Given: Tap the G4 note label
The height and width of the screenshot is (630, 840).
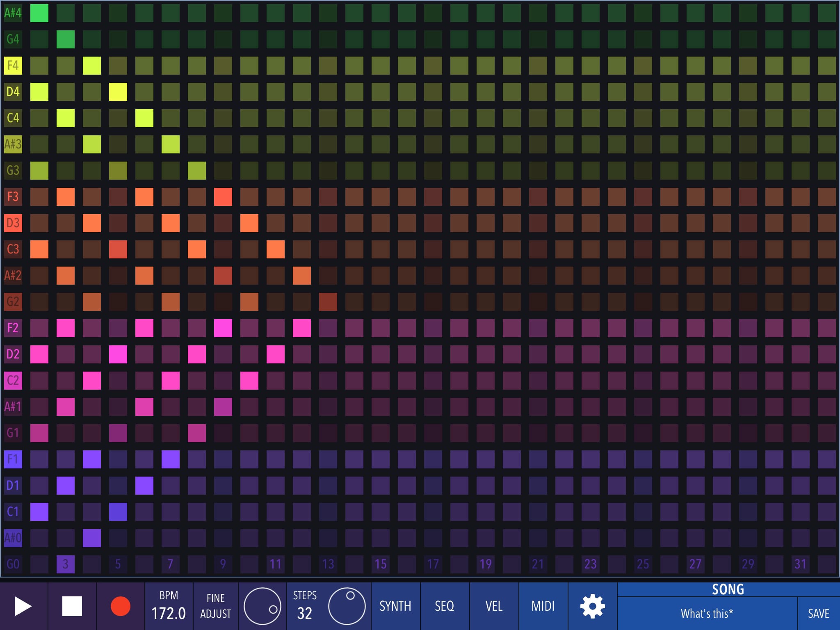Looking at the screenshot, I should point(13,39).
